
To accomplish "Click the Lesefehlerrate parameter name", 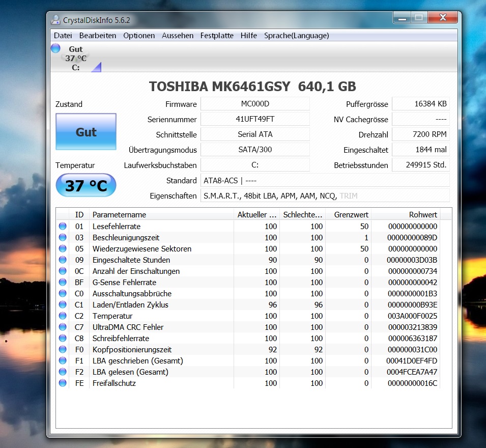I will (117, 227).
